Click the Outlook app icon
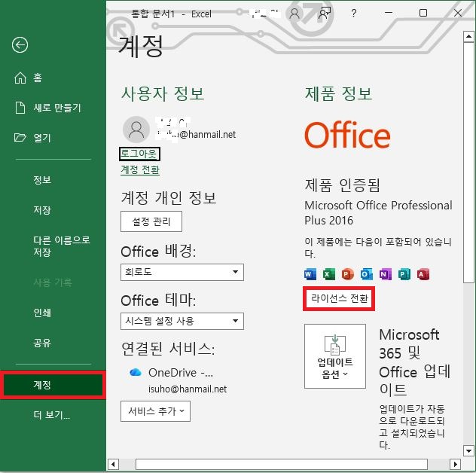This screenshot has width=476, height=473. coord(367,274)
